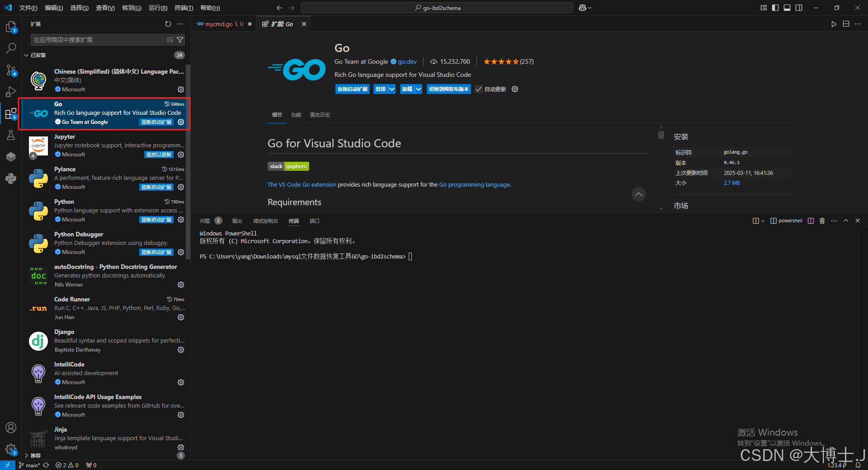Open extension Features tab

point(296,115)
